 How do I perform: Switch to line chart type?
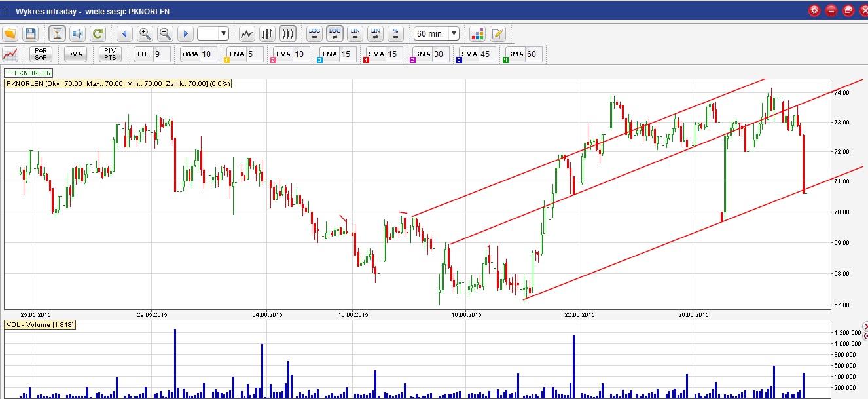point(247,33)
